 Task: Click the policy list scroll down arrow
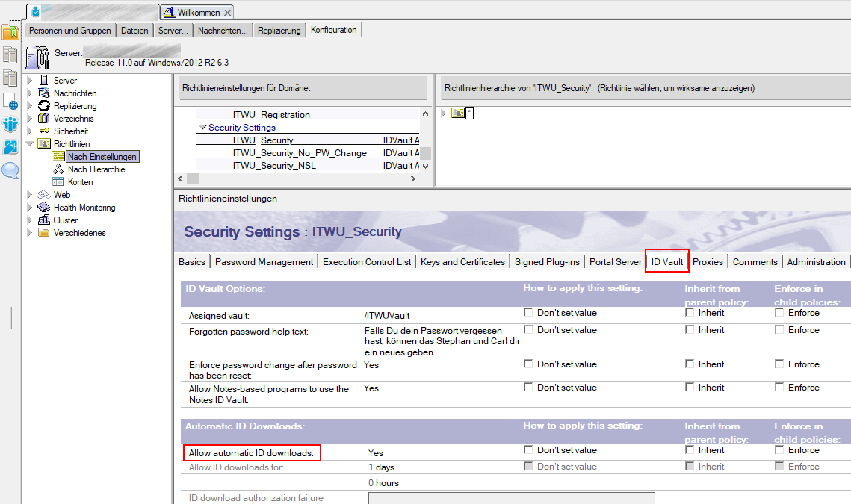pos(426,166)
